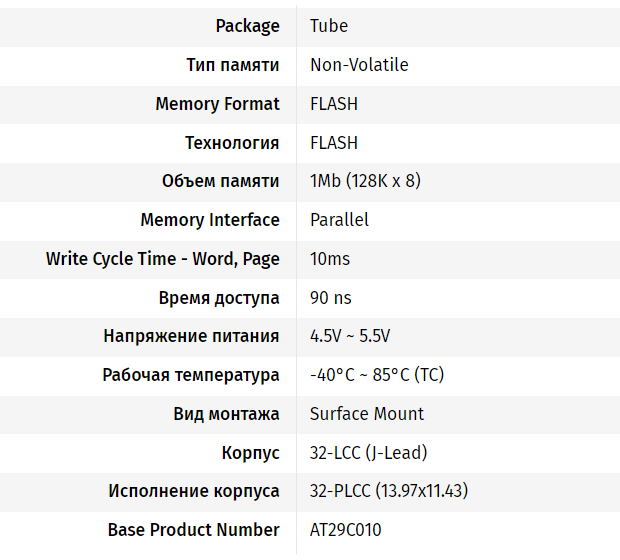Click the 32-LCC (J-Lead) case value
The width and height of the screenshot is (620, 560).
coord(368,452)
